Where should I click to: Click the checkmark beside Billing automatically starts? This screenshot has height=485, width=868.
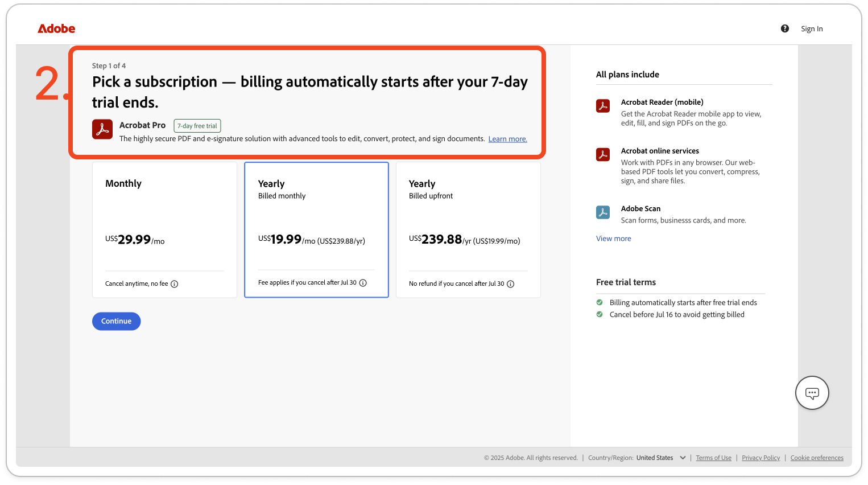pyautogui.click(x=600, y=302)
